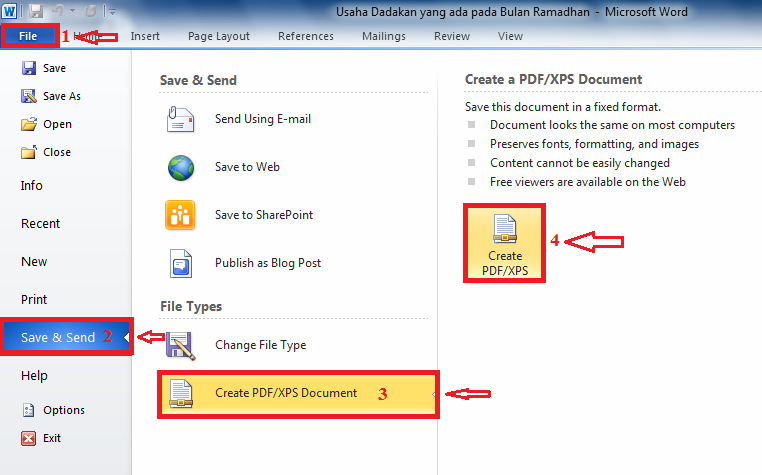The width and height of the screenshot is (762, 475).
Task: Click the Redo icon in Quick Access Toolbar
Action: pyautogui.click(x=90, y=11)
